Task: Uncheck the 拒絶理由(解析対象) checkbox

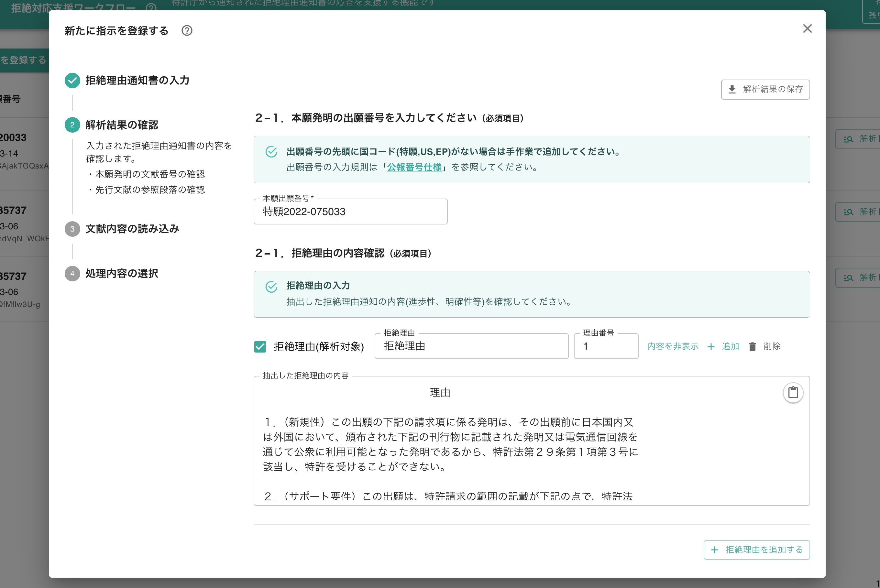Action: click(x=260, y=346)
